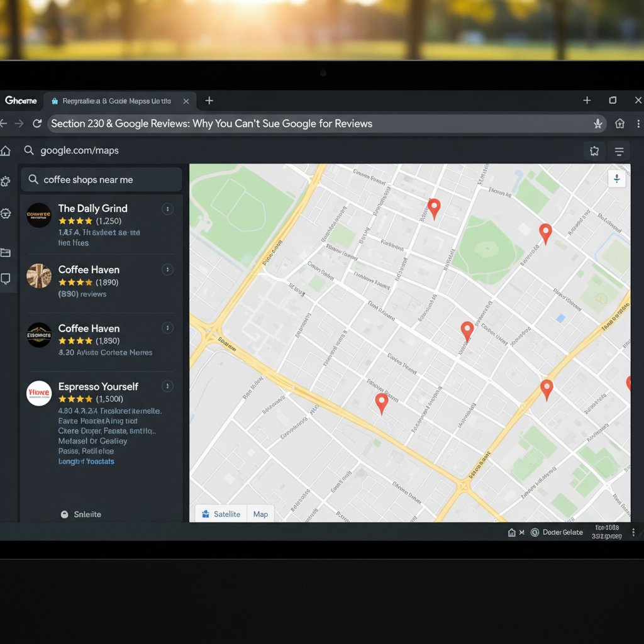
Task: Close the Google Maps browser tab
Action: pos(186,101)
